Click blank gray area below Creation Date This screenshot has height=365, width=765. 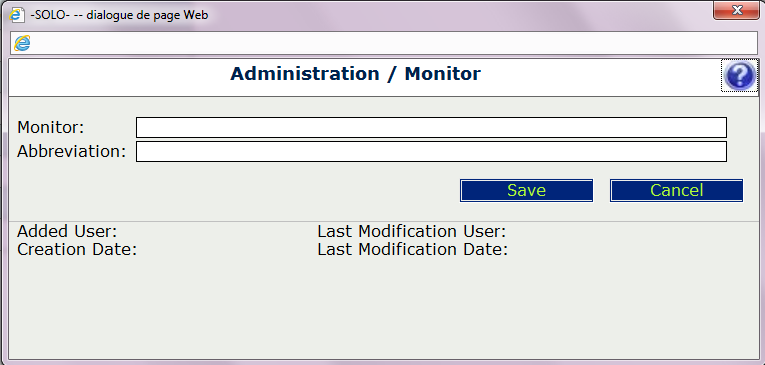click(146, 307)
